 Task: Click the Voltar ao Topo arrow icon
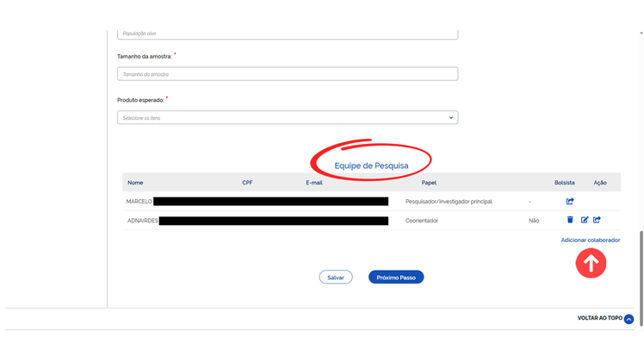click(629, 319)
